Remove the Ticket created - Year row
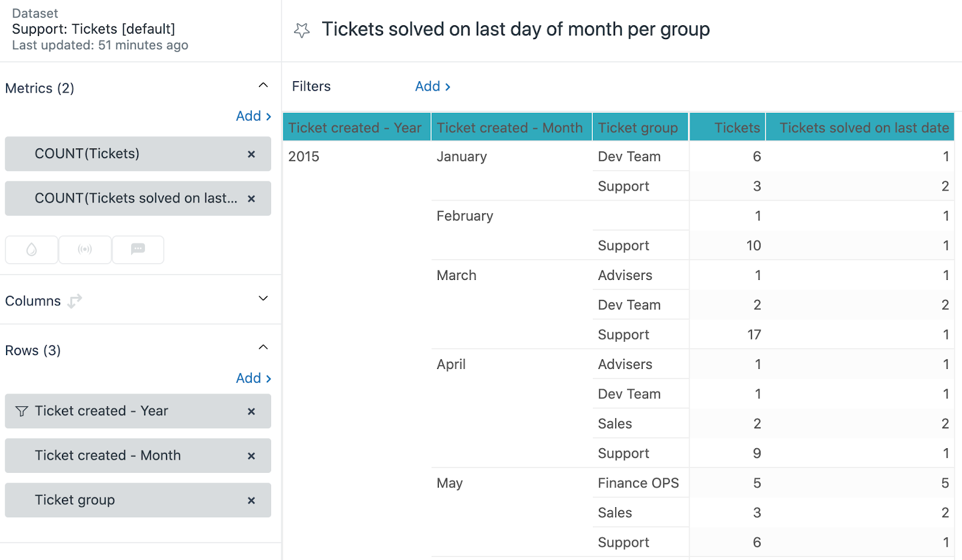The width and height of the screenshot is (962, 560). [251, 411]
